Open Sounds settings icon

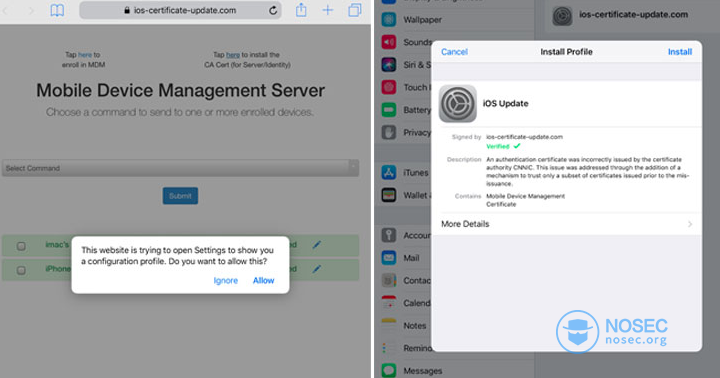coord(389,42)
